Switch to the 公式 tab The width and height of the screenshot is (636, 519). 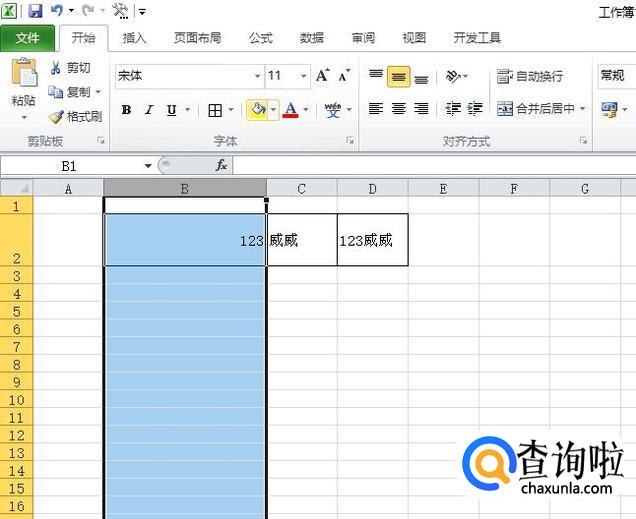[260, 38]
